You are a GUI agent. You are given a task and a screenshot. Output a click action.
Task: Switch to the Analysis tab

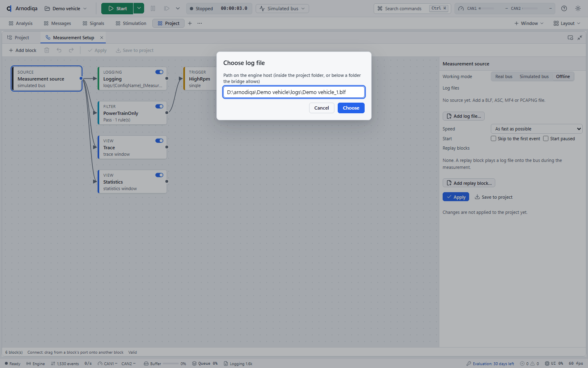[21, 23]
